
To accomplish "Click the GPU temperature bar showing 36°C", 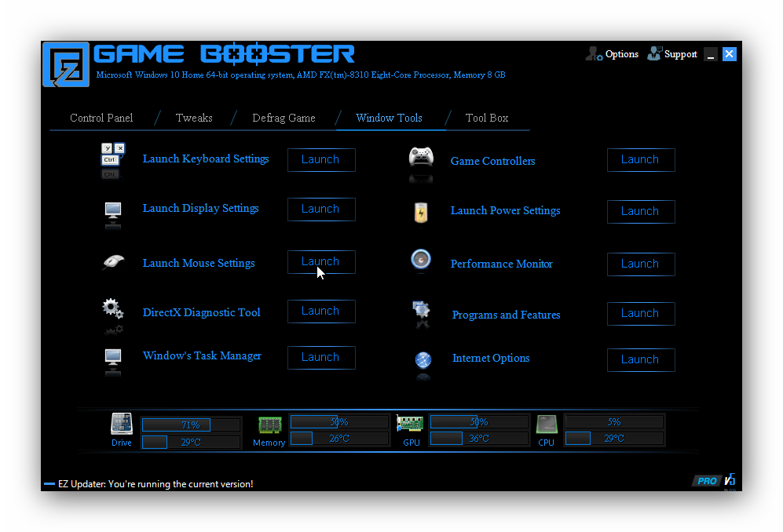I will click(x=479, y=438).
